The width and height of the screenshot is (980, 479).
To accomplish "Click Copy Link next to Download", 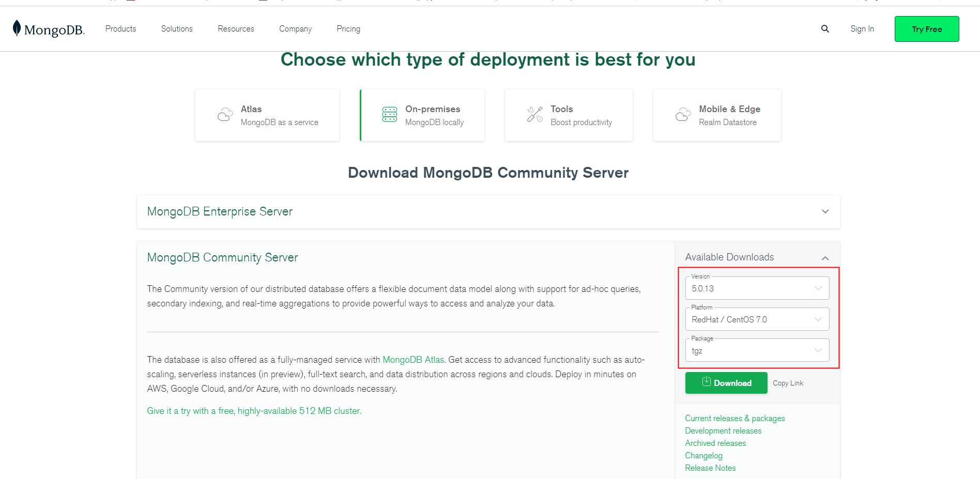I will [x=788, y=383].
